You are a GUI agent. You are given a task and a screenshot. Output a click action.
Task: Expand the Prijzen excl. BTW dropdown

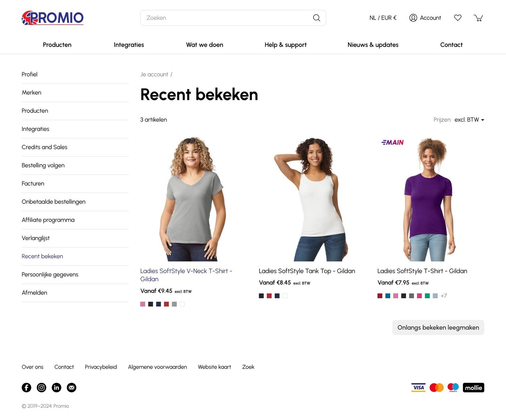click(x=469, y=120)
